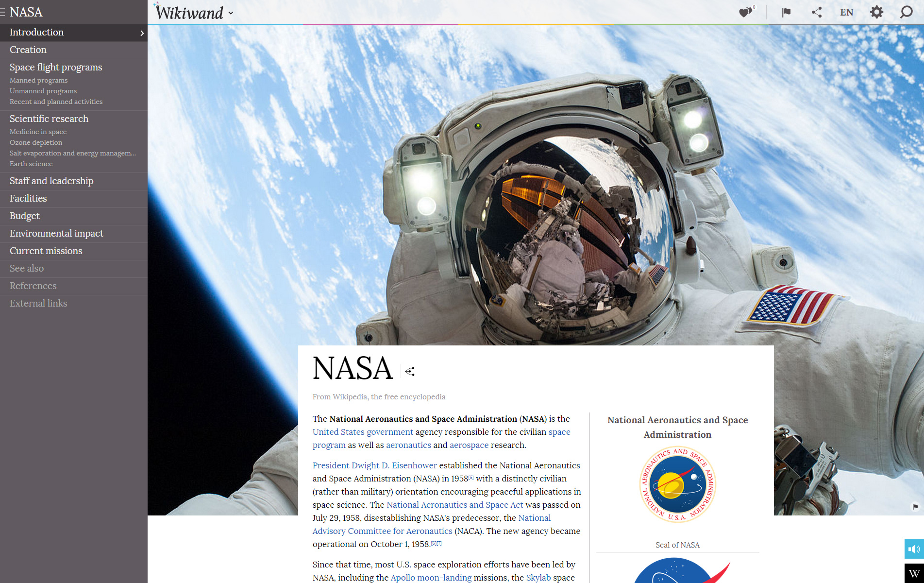Open National Advisory Committee for Aeronautics link
The width and height of the screenshot is (924, 583).
[x=382, y=531]
